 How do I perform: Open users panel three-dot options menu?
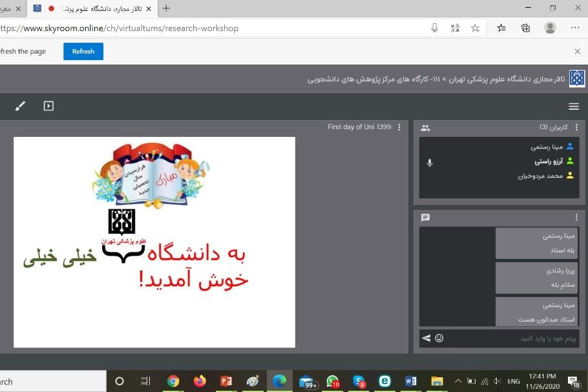(x=576, y=127)
